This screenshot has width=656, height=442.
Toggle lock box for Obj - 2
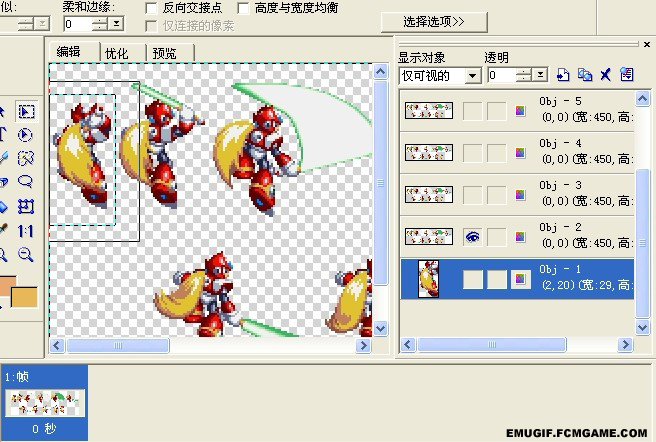pyautogui.click(x=497, y=237)
